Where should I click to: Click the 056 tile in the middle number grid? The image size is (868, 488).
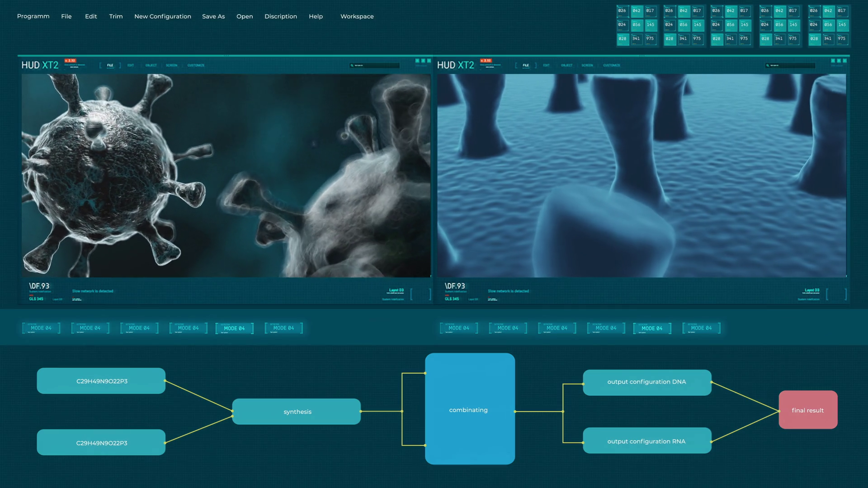(x=731, y=25)
